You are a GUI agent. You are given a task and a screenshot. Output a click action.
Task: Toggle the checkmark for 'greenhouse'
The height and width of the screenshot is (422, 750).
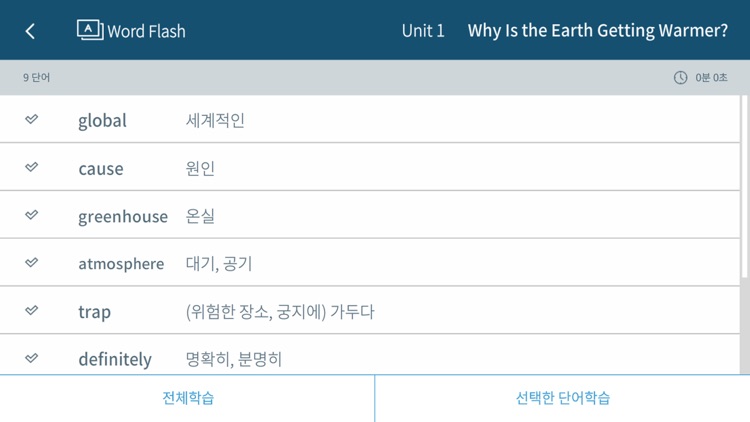pos(32,216)
